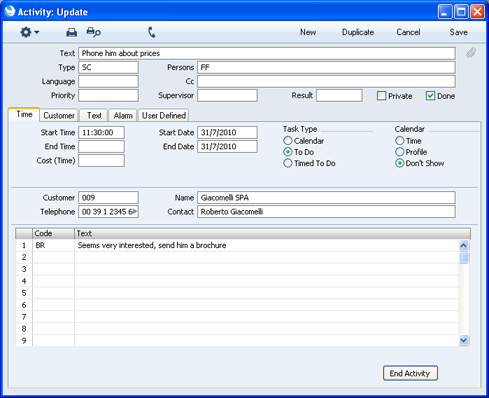Maximize the Activity window
The image size is (489, 398).
pyautogui.click(x=461, y=12)
